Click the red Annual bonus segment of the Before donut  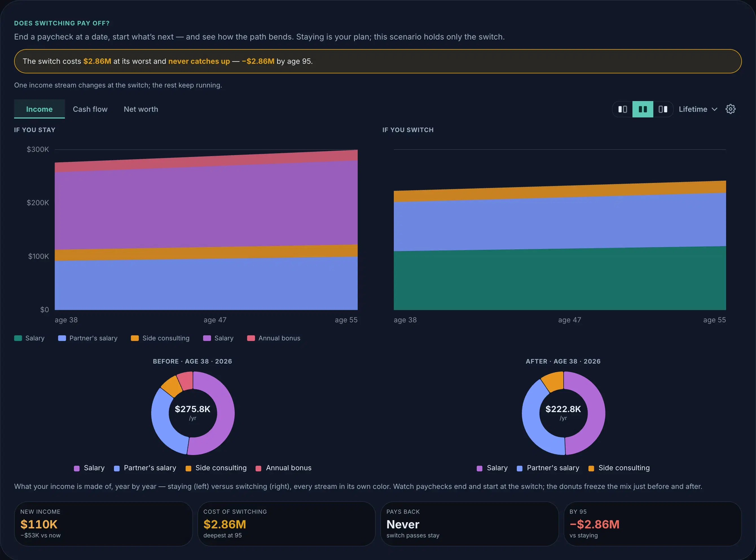(x=185, y=381)
